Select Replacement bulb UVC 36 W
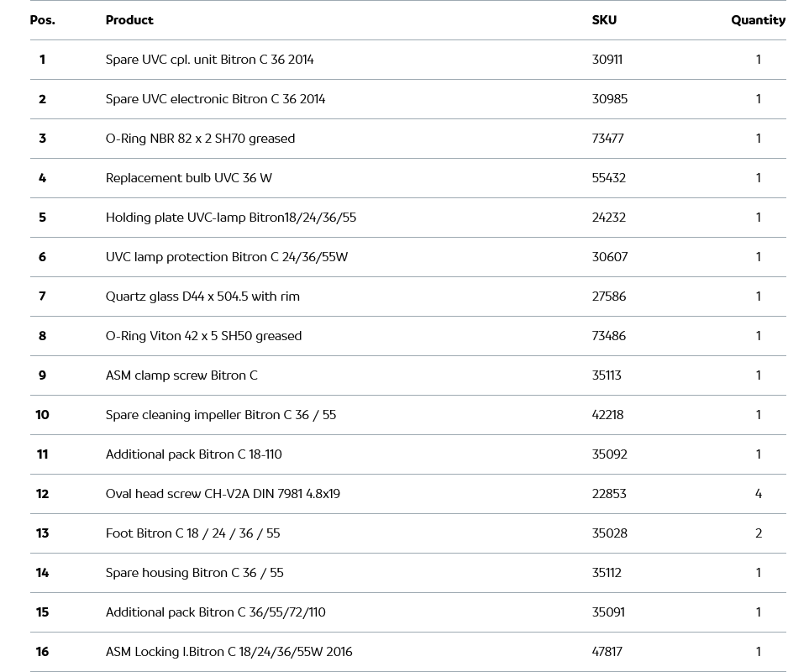The width and height of the screenshot is (809, 672). tap(188, 178)
